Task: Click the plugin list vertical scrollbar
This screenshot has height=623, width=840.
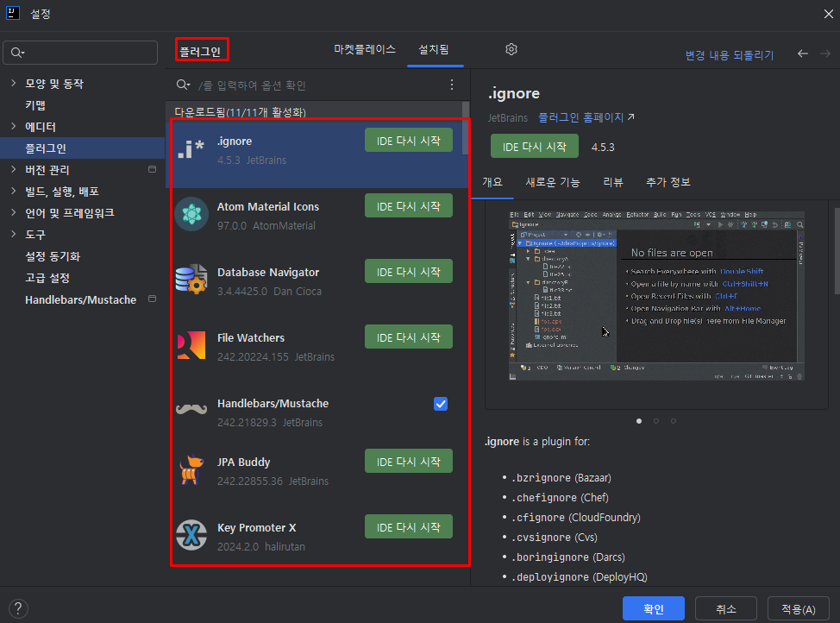Action: pyautogui.click(x=466, y=129)
